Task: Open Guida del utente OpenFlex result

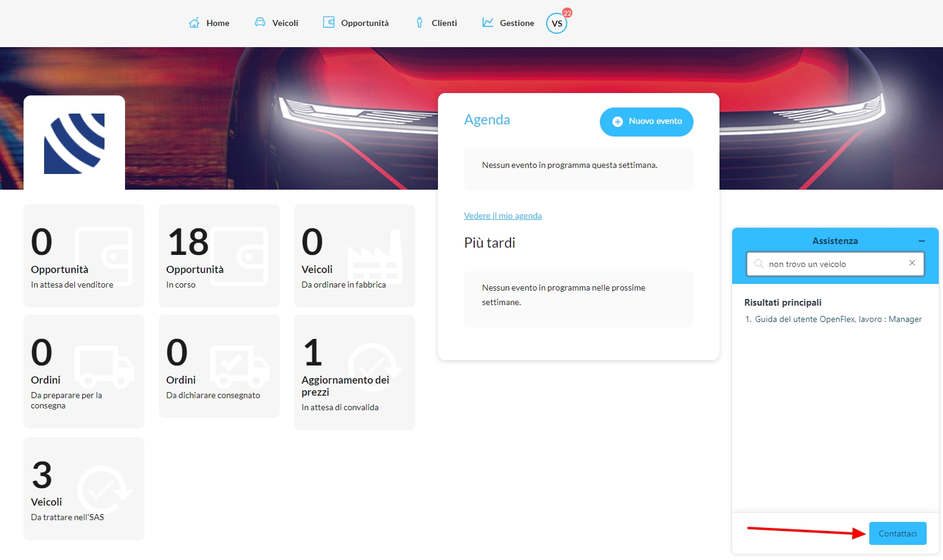Action: click(838, 319)
